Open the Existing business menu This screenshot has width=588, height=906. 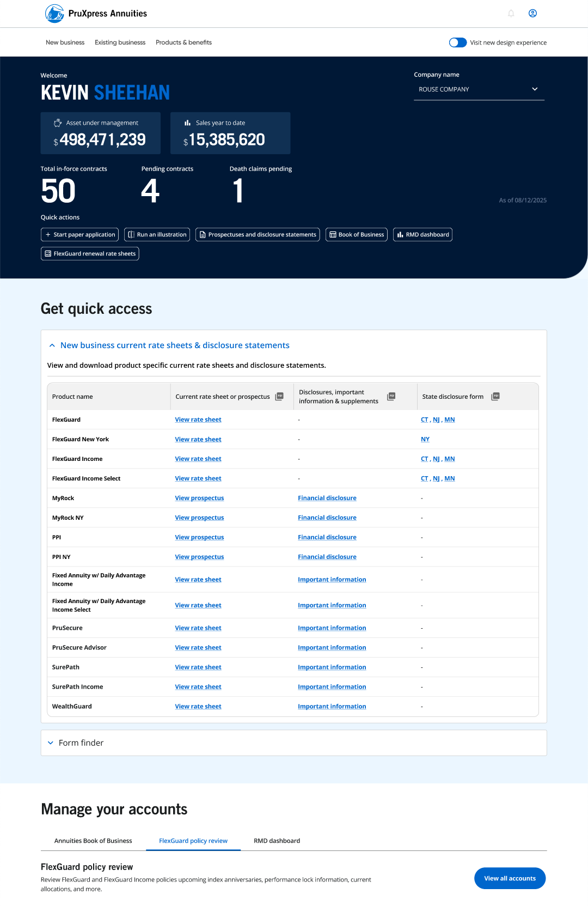120,42
